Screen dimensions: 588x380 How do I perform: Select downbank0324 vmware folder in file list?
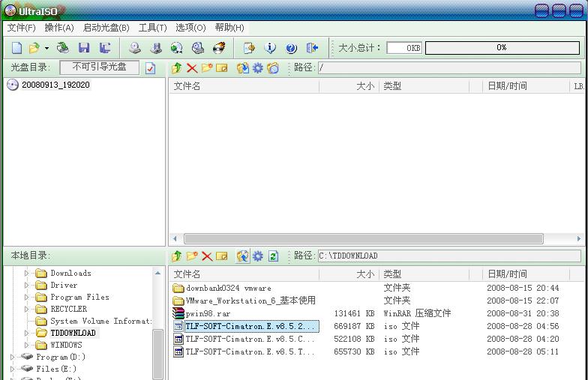click(228, 288)
